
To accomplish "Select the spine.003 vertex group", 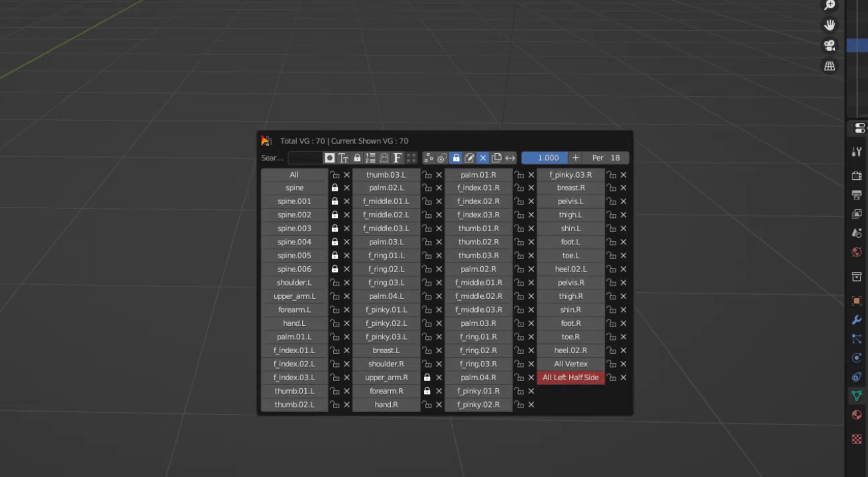I will pos(294,228).
